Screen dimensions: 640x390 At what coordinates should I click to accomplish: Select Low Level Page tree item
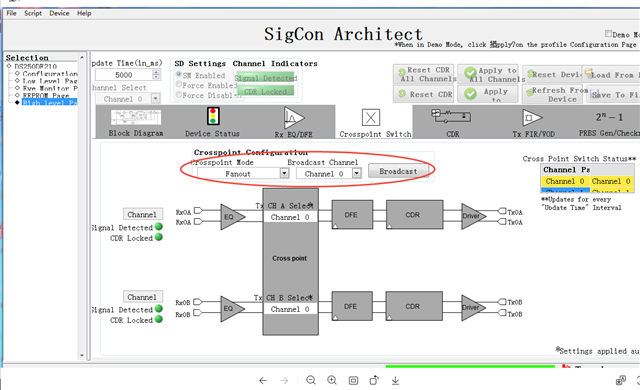(50, 81)
